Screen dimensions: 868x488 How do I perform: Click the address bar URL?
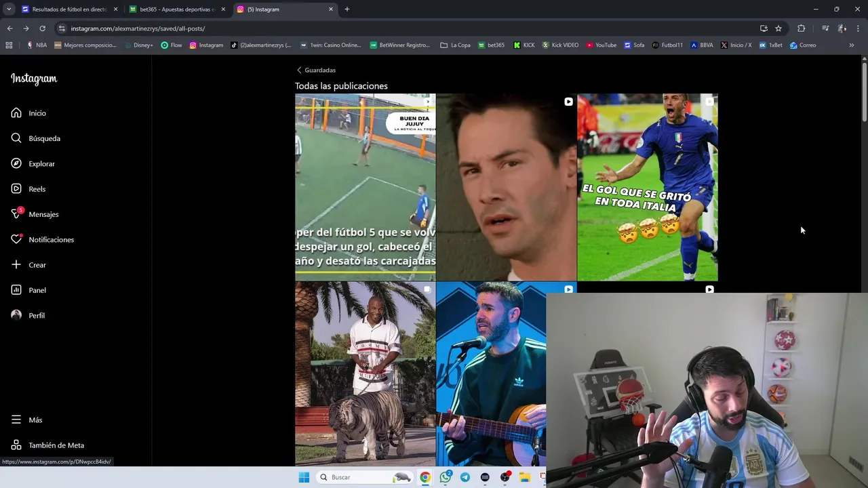(138, 28)
